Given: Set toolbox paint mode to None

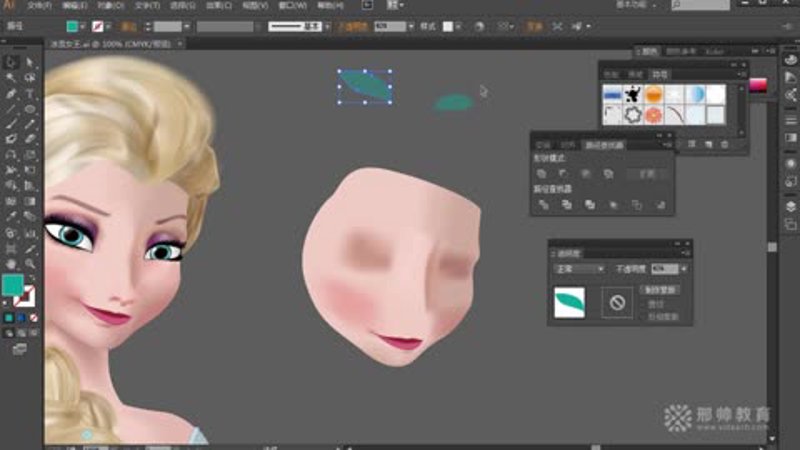Looking at the screenshot, I should [33, 318].
